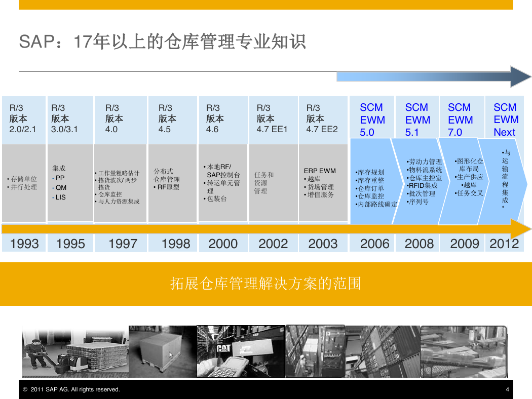Click the 分布式仓库管理 text
This screenshot has height=399, width=532.
[167, 175]
